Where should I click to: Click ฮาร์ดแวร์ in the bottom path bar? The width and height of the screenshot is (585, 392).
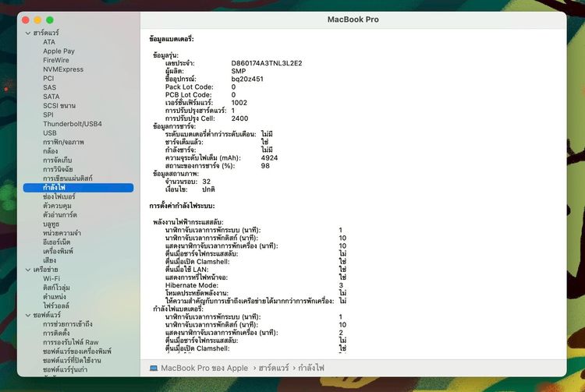coord(274,368)
